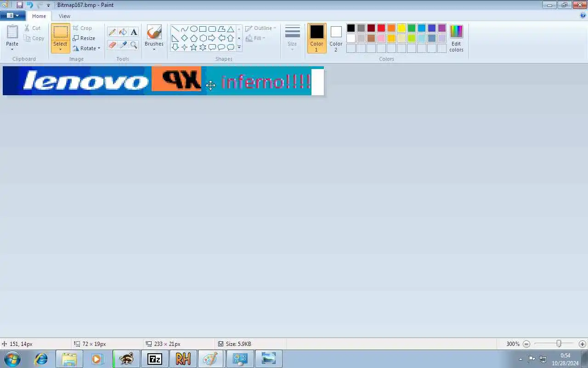Open the Paint file menu button
The width and height of the screenshot is (588, 368).
(x=12, y=16)
